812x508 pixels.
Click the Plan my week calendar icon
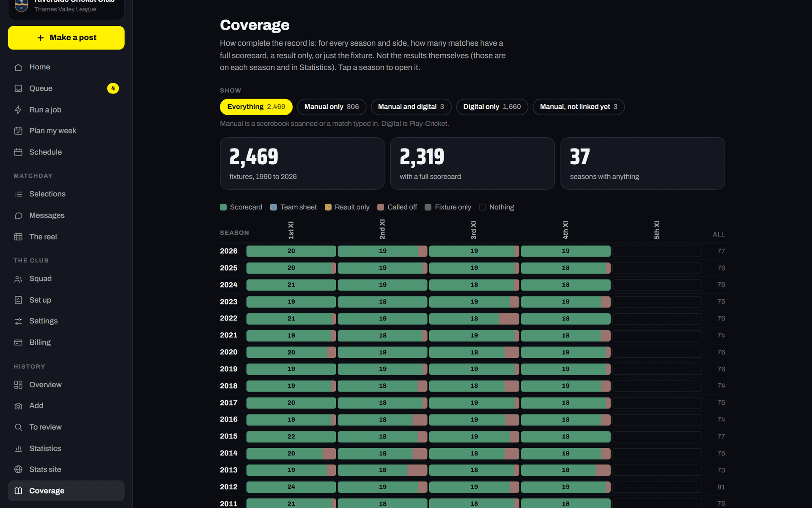tap(18, 131)
